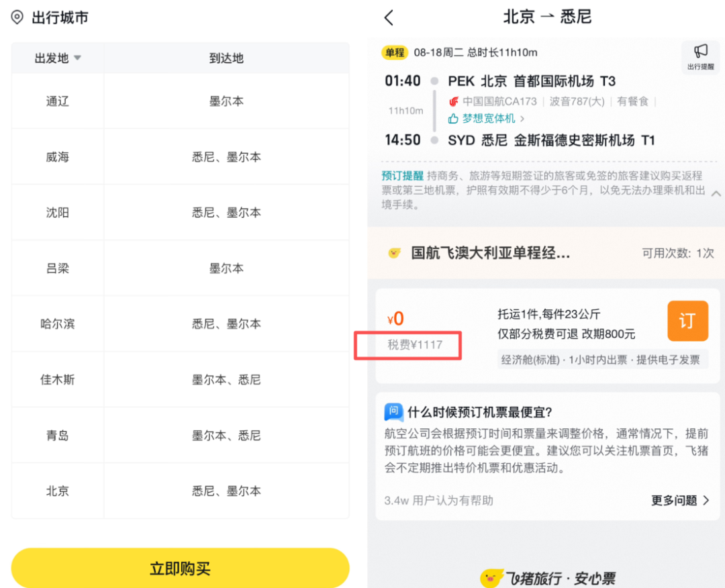Image resolution: width=725 pixels, height=588 pixels.
Task: Collapse the 预订提醒 notice with chevron
Action: 716,193
